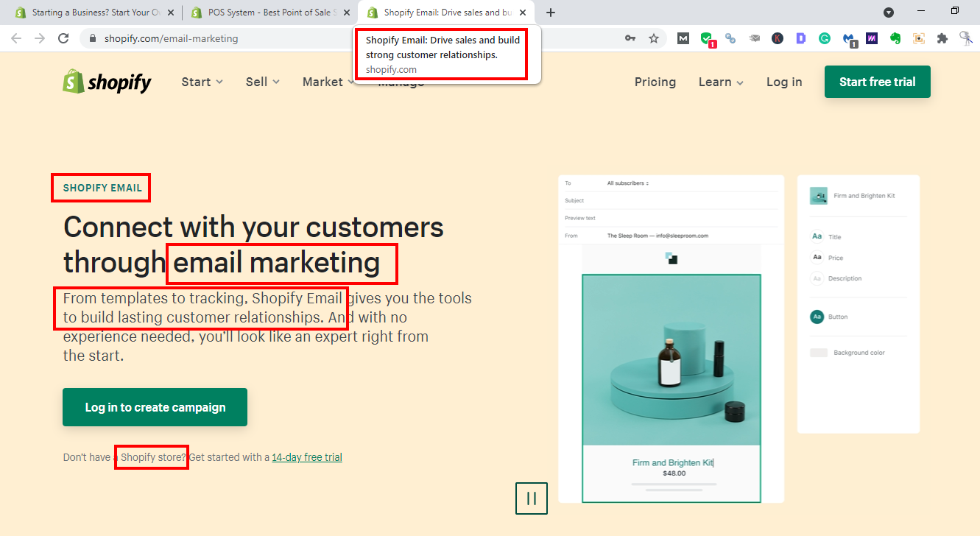The width and height of the screenshot is (980, 536).
Task: Pause the email preview animation
Action: (531, 498)
